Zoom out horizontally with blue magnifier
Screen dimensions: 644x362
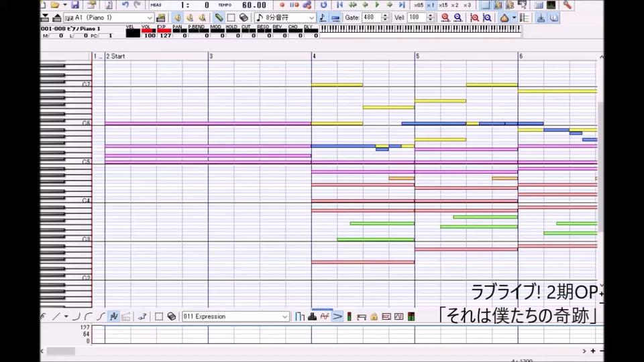pyautogui.click(x=458, y=17)
